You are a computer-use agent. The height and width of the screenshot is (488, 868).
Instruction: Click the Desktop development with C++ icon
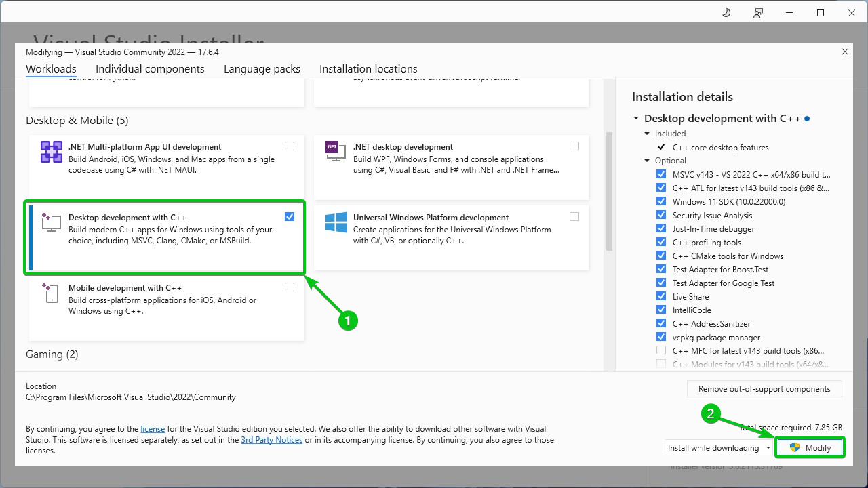(x=51, y=221)
